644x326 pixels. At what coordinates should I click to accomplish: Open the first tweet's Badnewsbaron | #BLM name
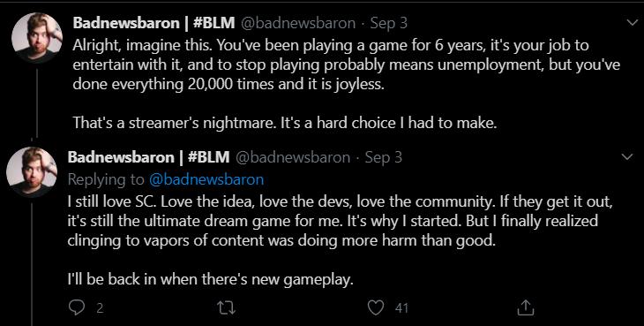point(154,23)
